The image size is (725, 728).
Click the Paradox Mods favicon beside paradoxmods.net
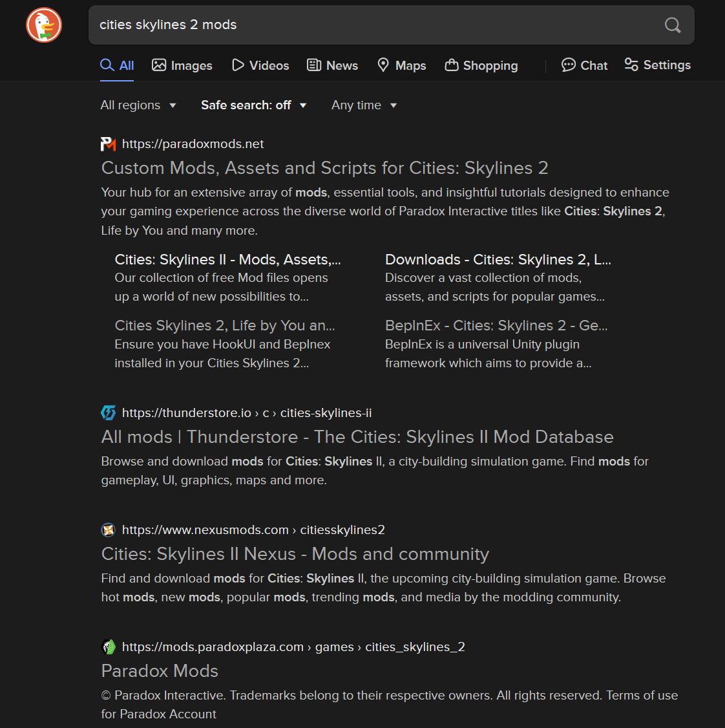(108, 144)
